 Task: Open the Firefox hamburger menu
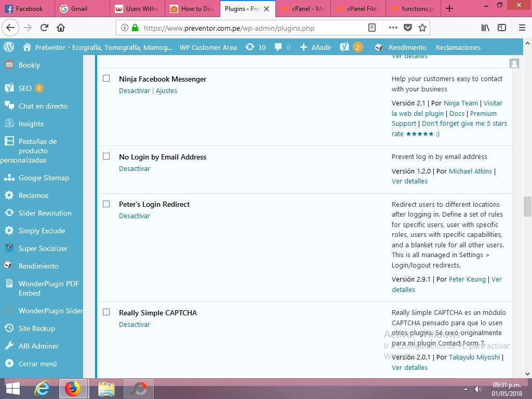pyautogui.click(x=522, y=28)
